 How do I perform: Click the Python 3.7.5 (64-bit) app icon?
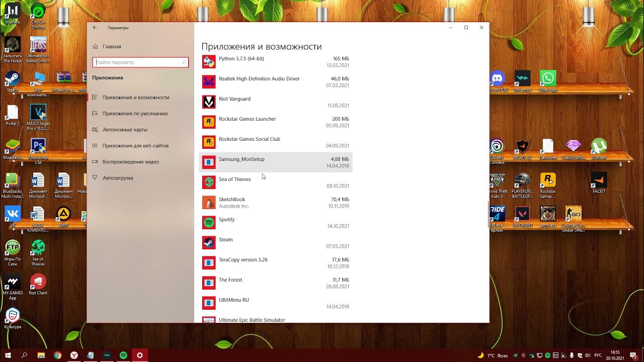[209, 61]
